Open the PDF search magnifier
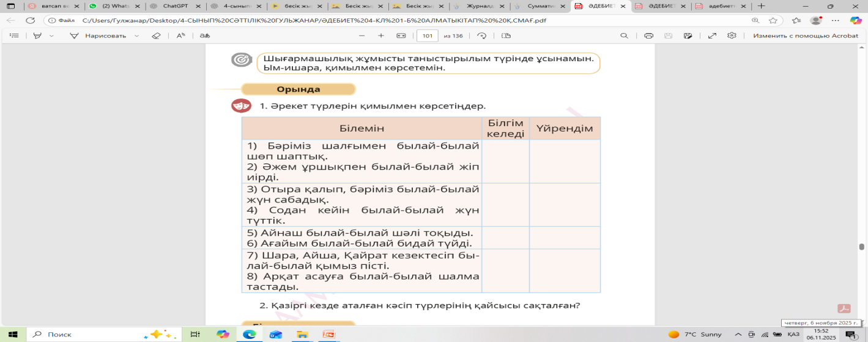This screenshot has width=868, height=342. click(x=624, y=35)
